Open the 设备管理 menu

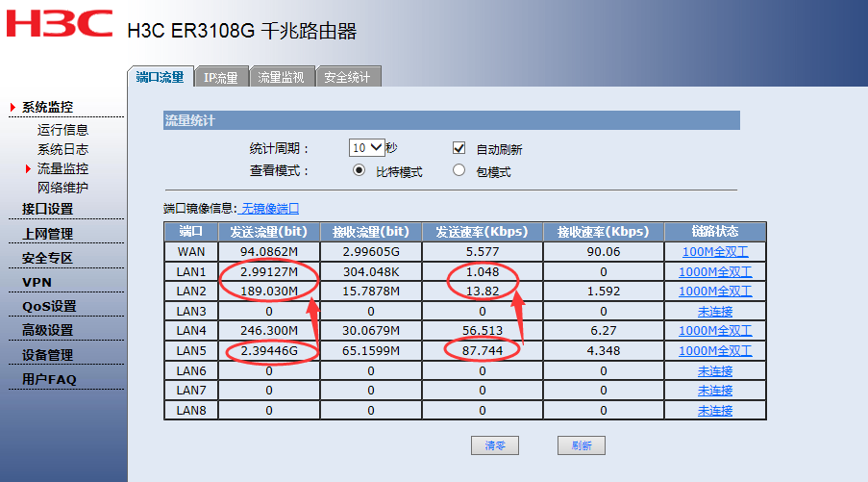48,355
